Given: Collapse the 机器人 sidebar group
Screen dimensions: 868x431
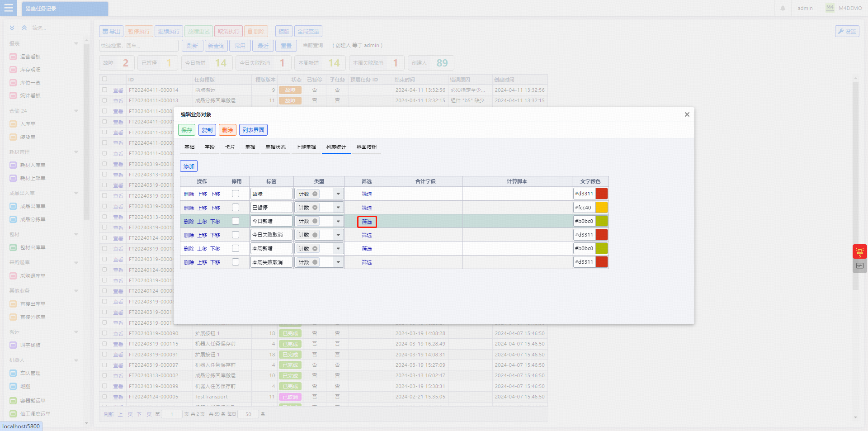Looking at the screenshot, I should click(76, 360).
